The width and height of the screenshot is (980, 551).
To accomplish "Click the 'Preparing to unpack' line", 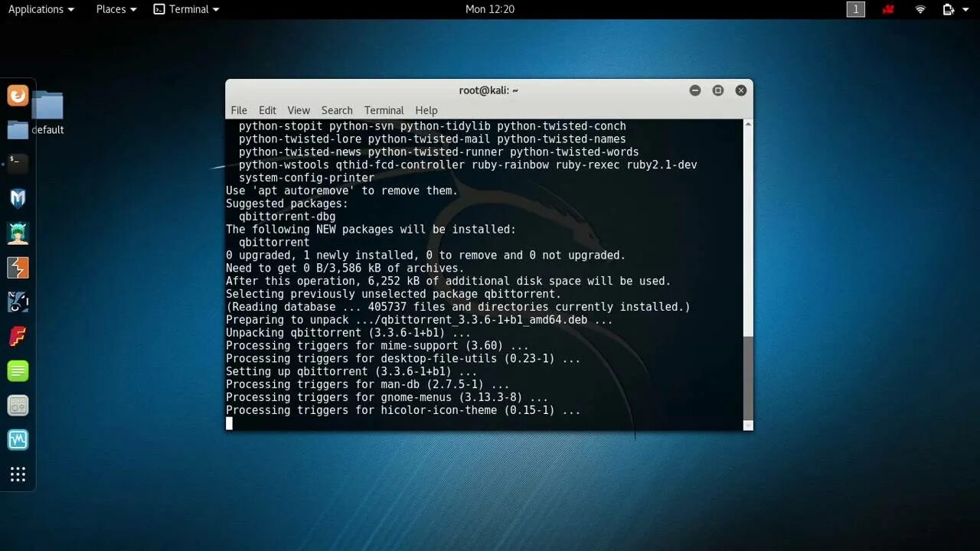I will tap(420, 320).
